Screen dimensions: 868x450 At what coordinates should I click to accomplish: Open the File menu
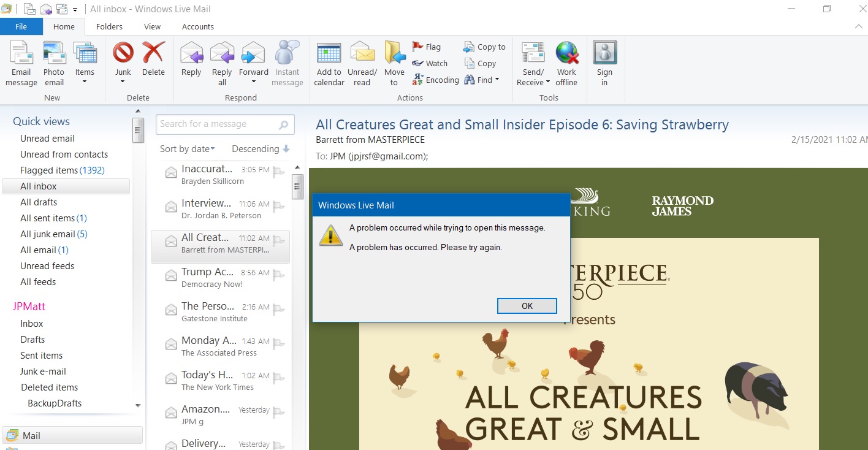(21, 26)
